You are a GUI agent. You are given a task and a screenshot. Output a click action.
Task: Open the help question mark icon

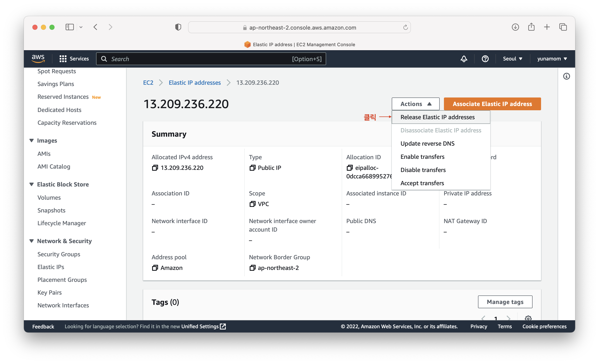coord(485,59)
